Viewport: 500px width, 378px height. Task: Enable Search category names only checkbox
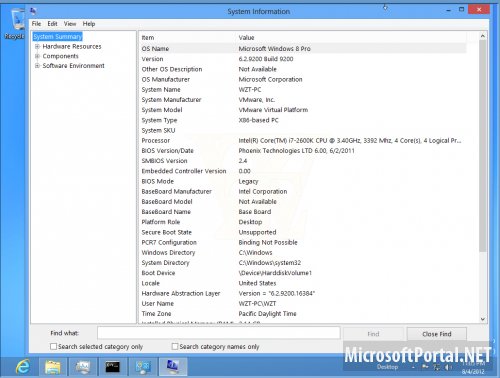(x=175, y=347)
